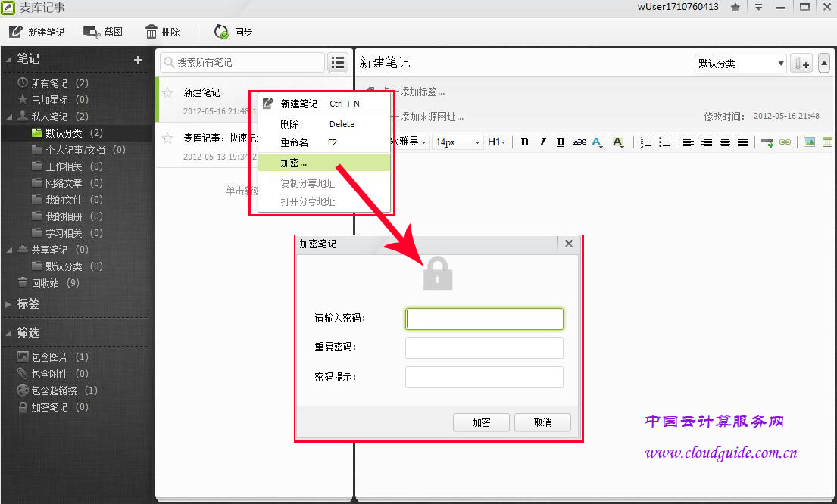This screenshot has width=837, height=504.
Task: Open the 个人记事/文档 folder
Action: coord(79,150)
